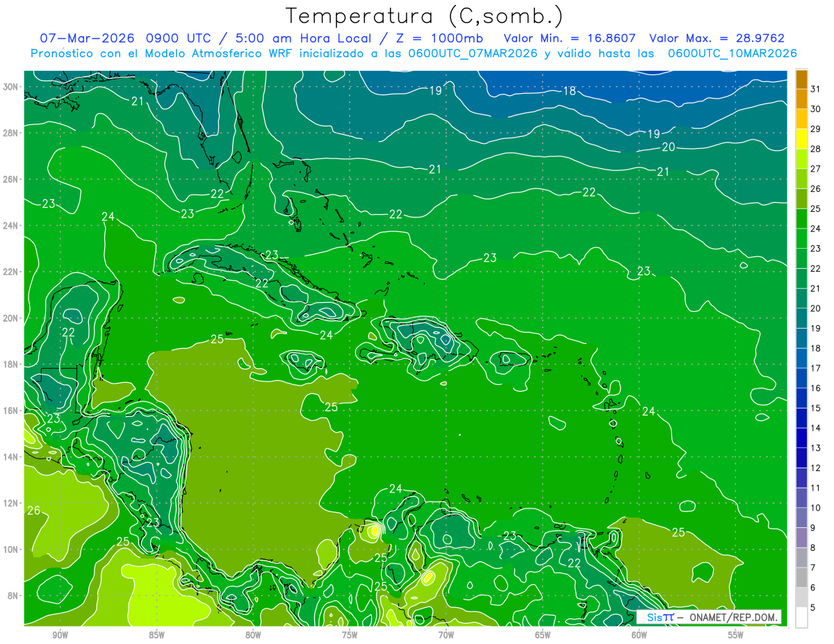Click the 20N latitude axis label
Image resolution: width=834 pixels, height=644 pixels.
point(11,318)
